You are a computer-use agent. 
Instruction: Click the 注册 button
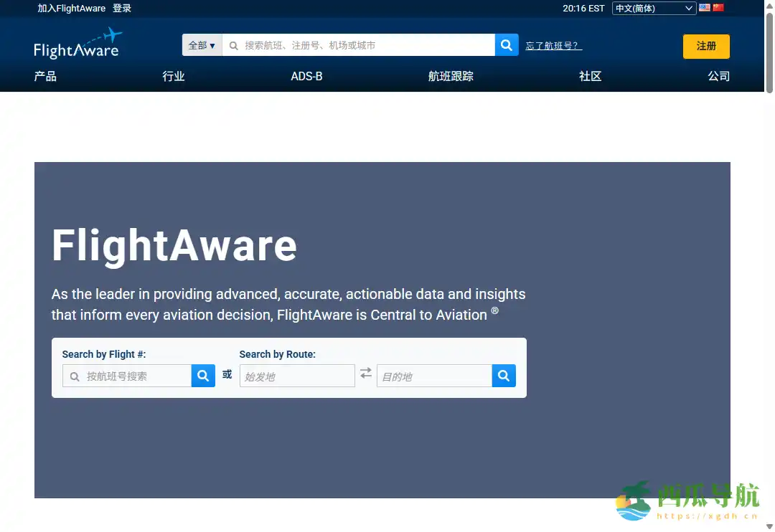coord(706,46)
